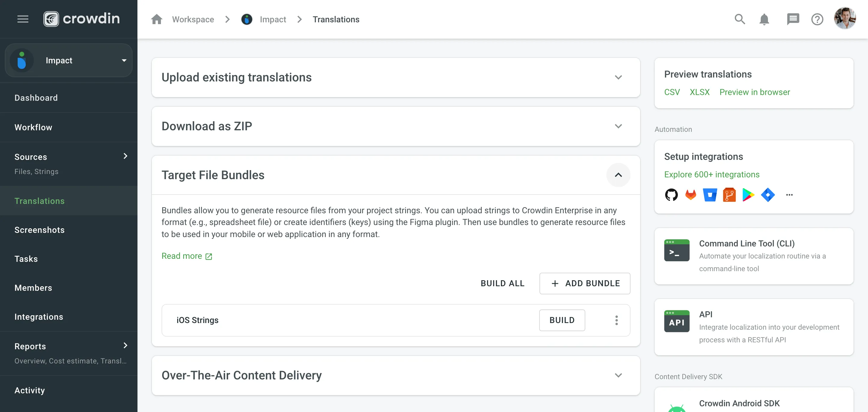Click the Google Play integration icon
868x412 pixels.
[748, 195]
